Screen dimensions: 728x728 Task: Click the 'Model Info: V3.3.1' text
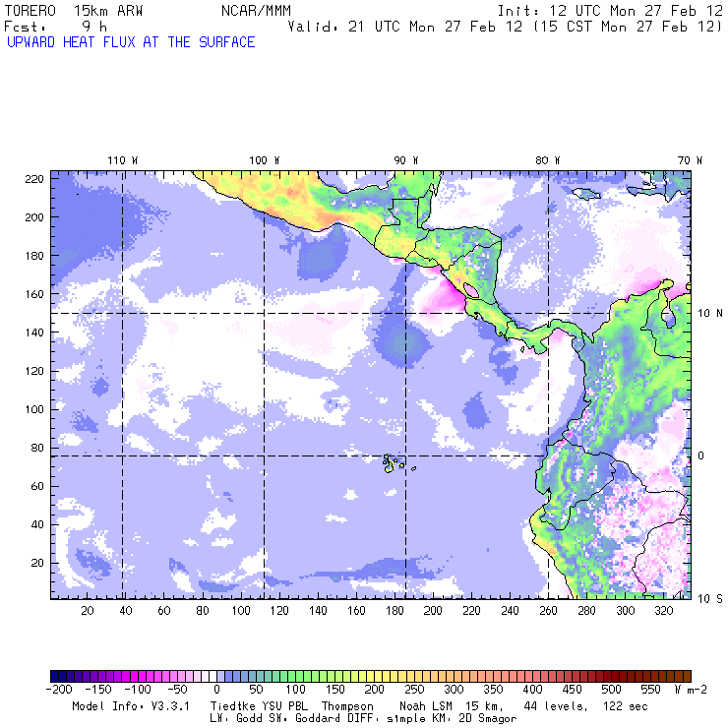pos(131,706)
